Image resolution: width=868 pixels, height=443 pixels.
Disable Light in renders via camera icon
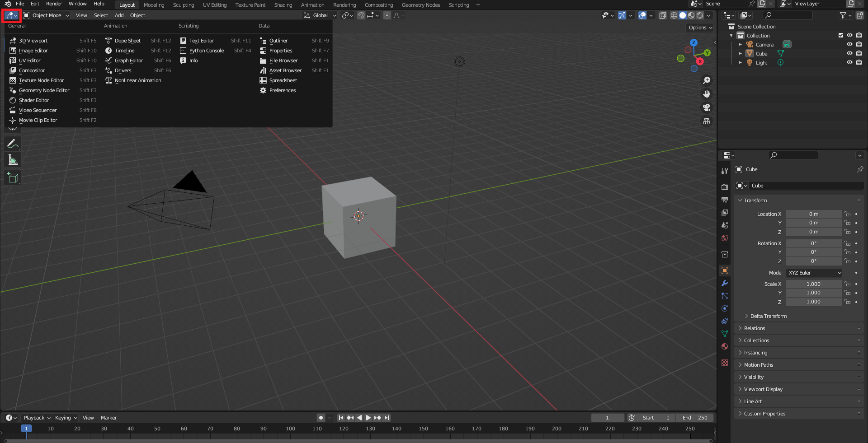859,62
